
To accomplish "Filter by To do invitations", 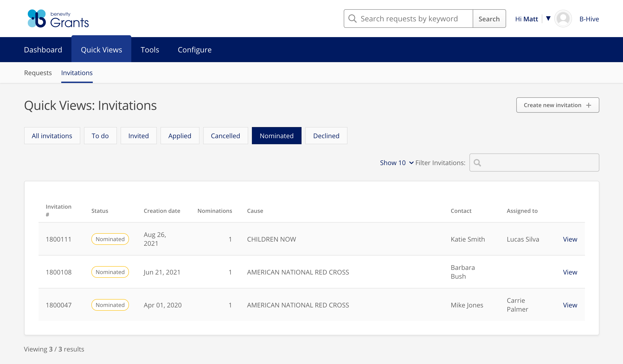I will point(100,136).
